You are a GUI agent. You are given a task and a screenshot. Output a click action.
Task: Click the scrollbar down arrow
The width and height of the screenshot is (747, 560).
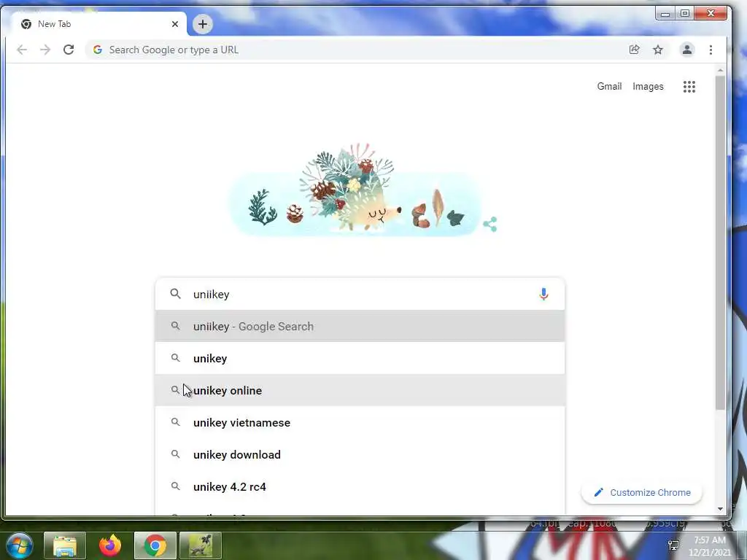[720, 508]
